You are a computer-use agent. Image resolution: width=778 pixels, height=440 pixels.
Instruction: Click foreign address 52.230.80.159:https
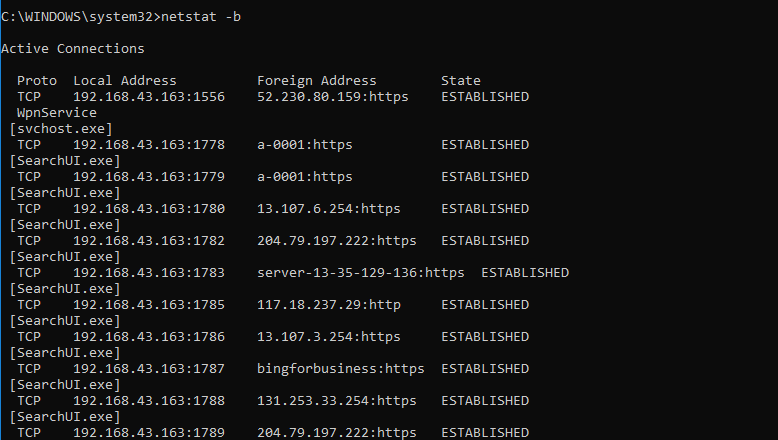(333, 97)
